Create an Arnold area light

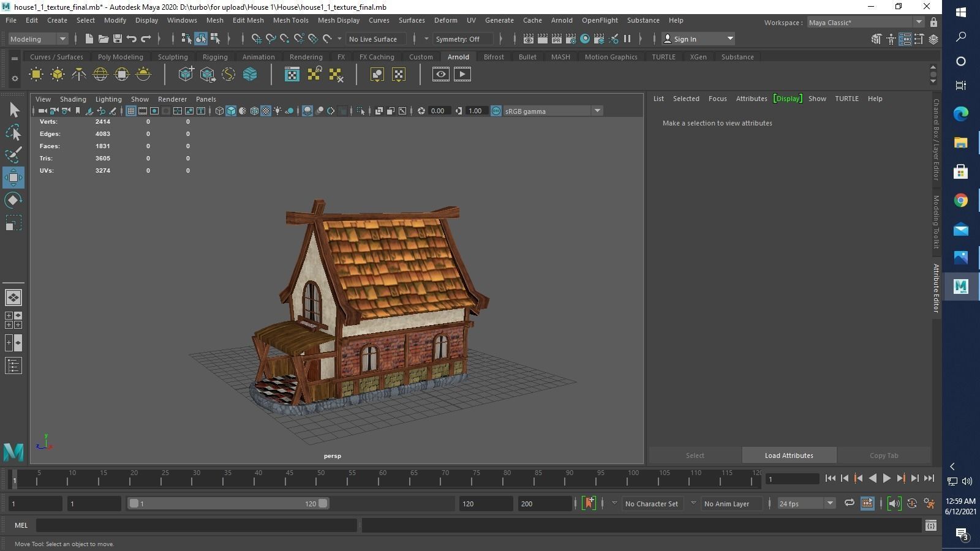[36, 75]
